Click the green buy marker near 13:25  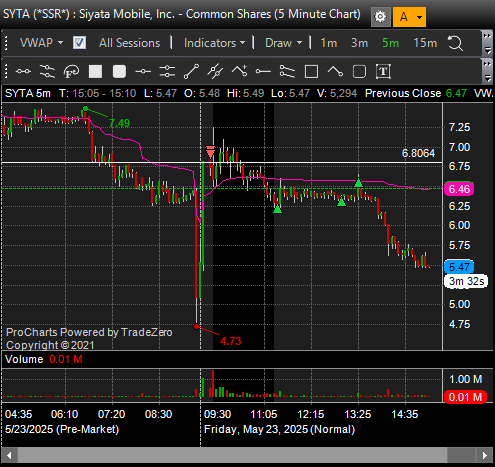click(358, 183)
